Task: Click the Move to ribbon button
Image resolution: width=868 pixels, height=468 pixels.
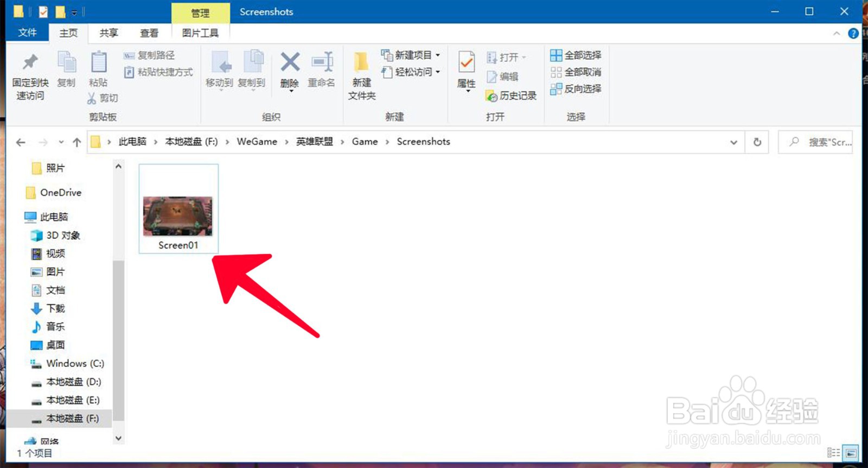Action: tap(219, 71)
